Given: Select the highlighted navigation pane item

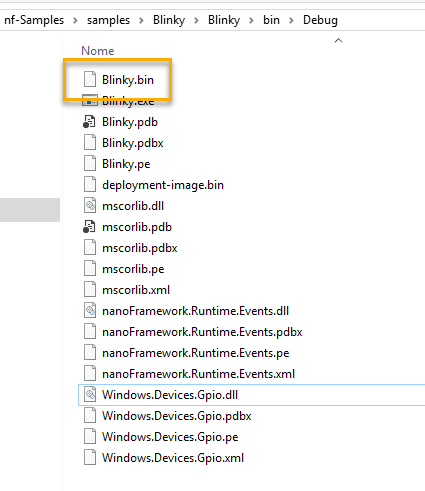Looking at the screenshot, I should [x=30, y=210].
